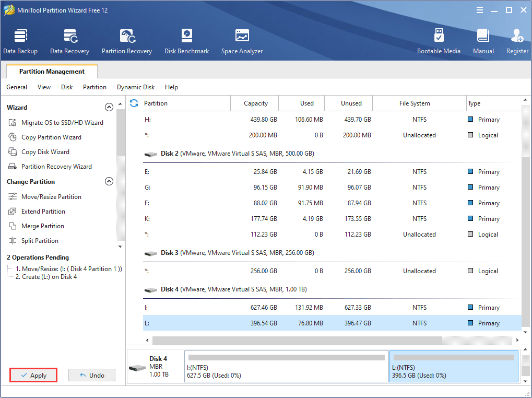Image resolution: width=532 pixels, height=398 pixels.
Task: Click the Extend Partition icon
Action: [x=13, y=212]
